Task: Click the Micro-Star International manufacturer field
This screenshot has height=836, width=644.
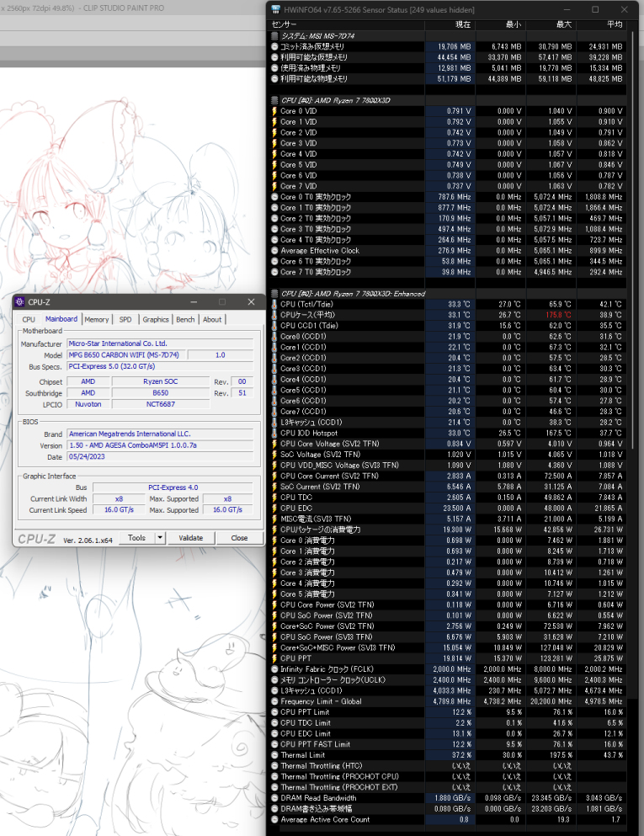Action: click(x=160, y=343)
